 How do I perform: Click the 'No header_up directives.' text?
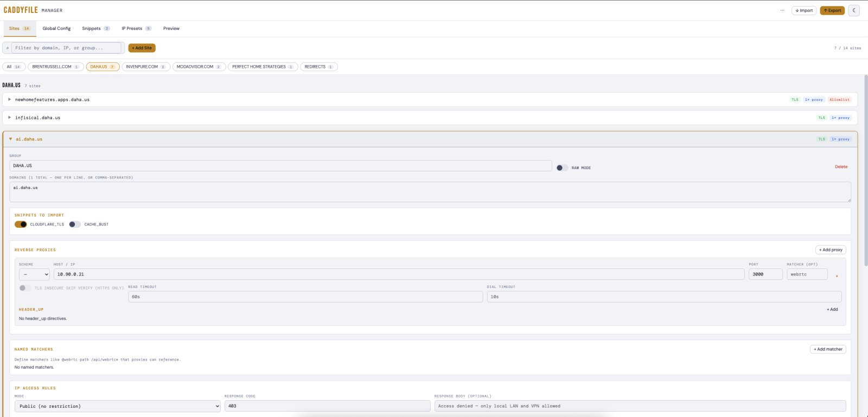(x=43, y=319)
